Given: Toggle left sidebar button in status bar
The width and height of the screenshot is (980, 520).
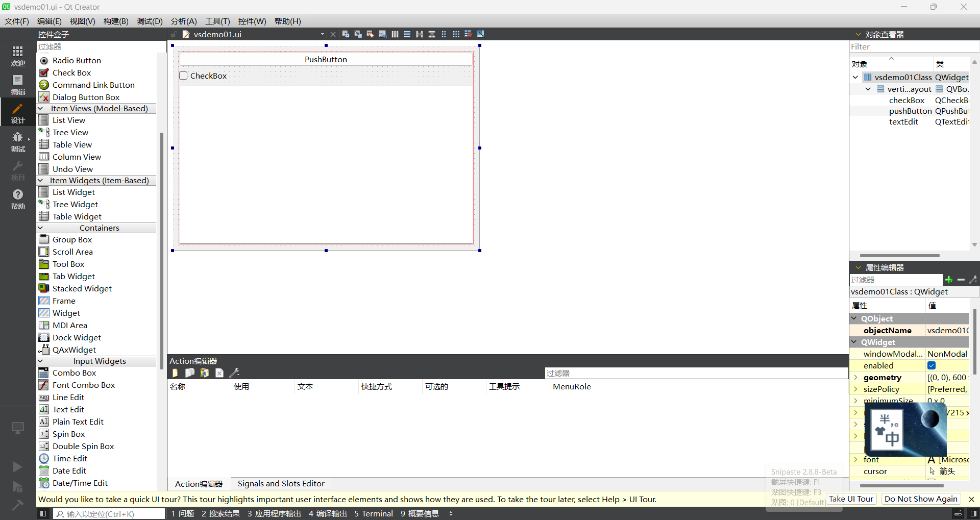Looking at the screenshot, I should (x=43, y=514).
